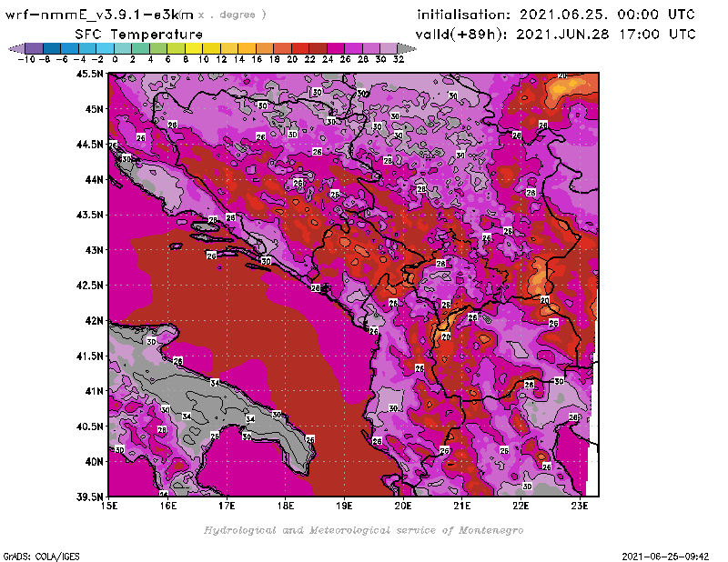The height and width of the screenshot is (562, 728).
Task: Click the longitude label '21E'
Action: (x=462, y=506)
